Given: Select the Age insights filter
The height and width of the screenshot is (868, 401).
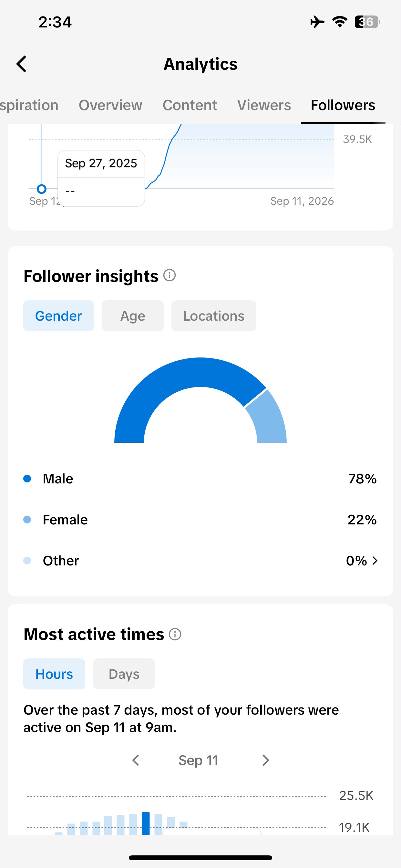Looking at the screenshot, I should pyautogui.click(x=133, y=316).
